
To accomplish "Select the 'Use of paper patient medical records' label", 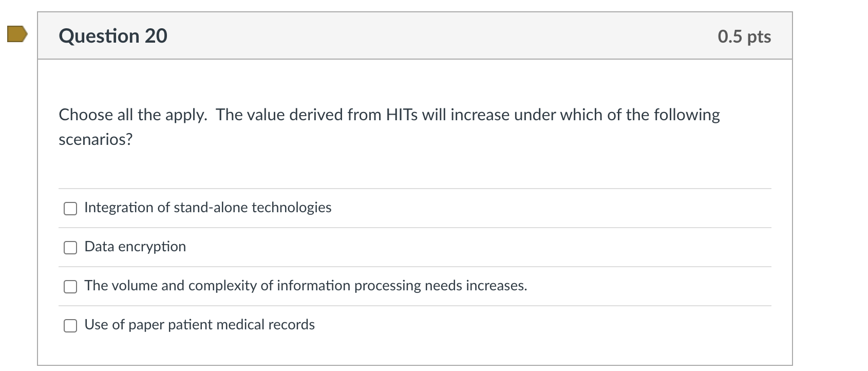I will coord(199,325).
